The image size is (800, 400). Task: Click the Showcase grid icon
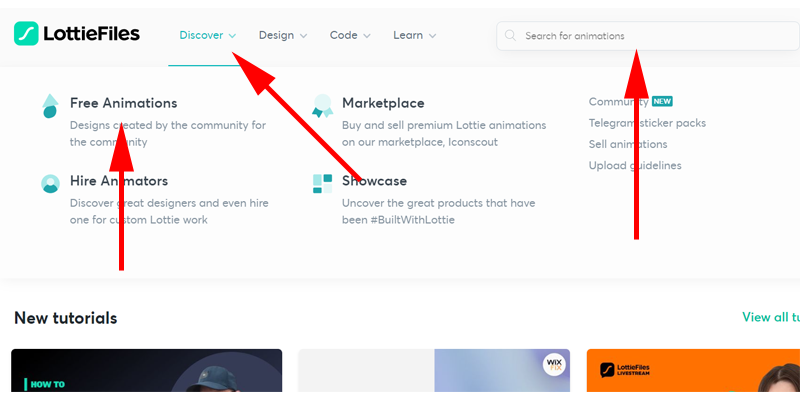[322, 184]
